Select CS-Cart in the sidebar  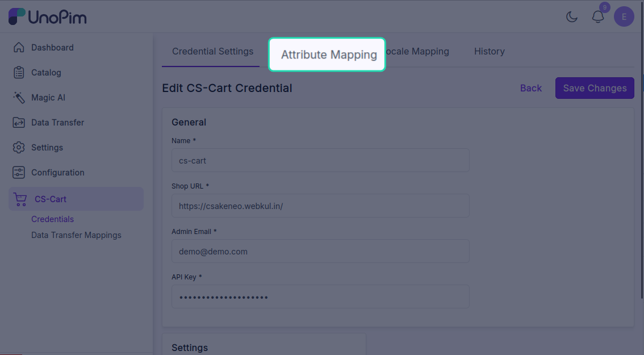pos(76,199)
